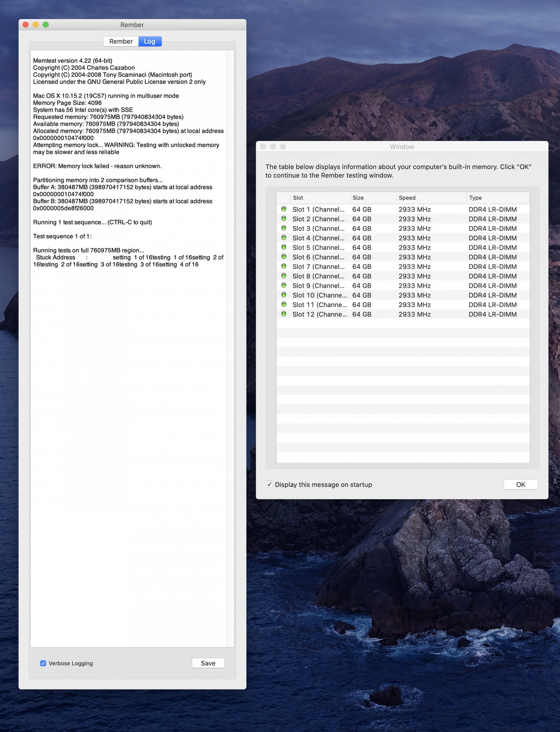Click the log vertical scrollbar track
Screen dimensions: 560x732
[x=231, y=348]
